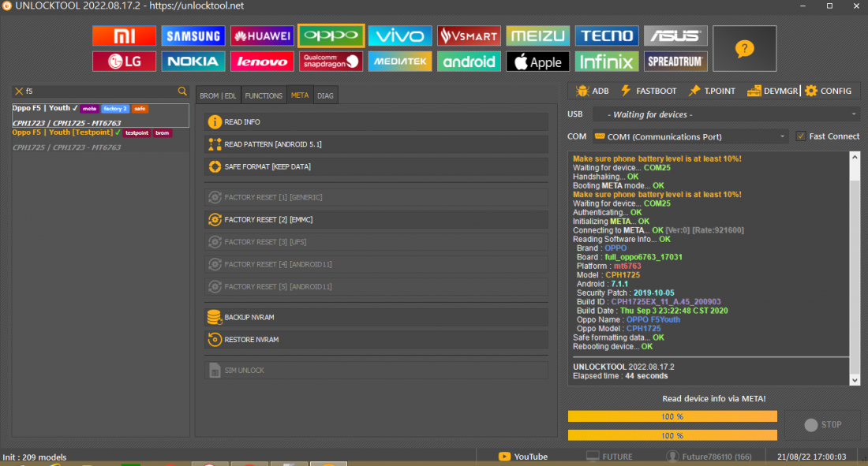Click FACTORY RESET [4] [ANDROID11]

(376, 265)
